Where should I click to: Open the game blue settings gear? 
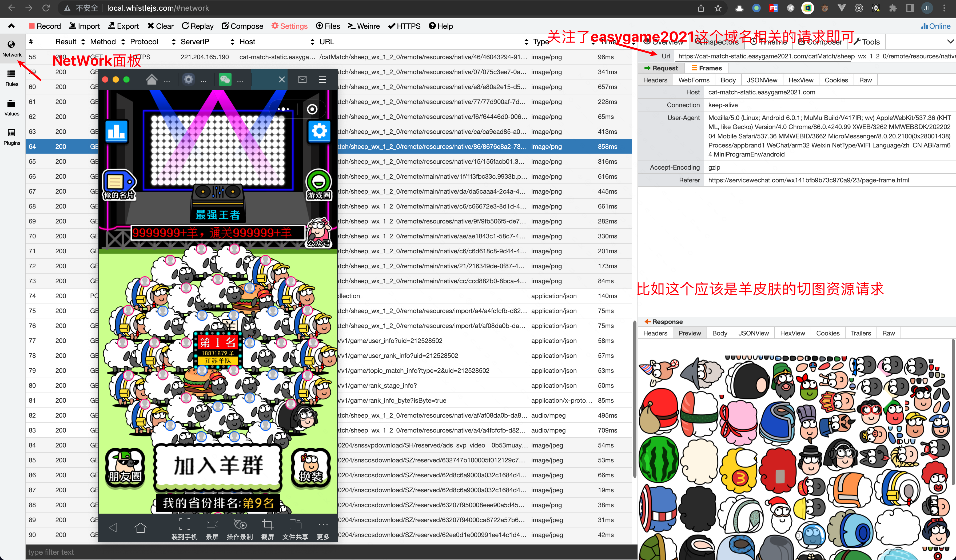tap(319, 131)
